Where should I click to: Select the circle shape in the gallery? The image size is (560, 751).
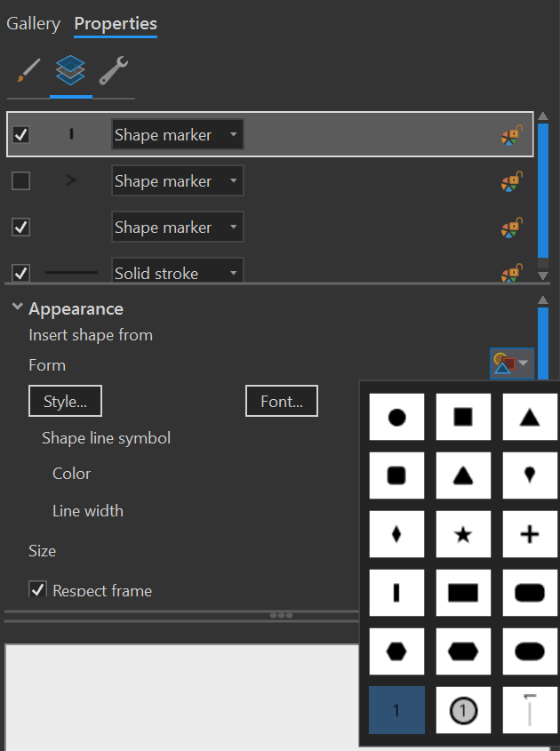(x=397, y=417)
